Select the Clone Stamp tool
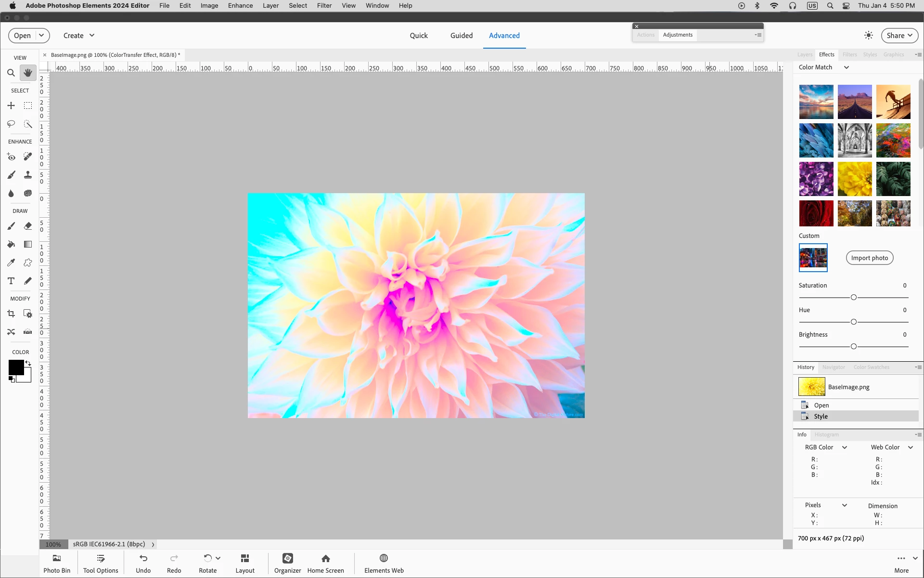Viewport: 924px width, 578px height. pyautogui.click(x=28, y=175)
